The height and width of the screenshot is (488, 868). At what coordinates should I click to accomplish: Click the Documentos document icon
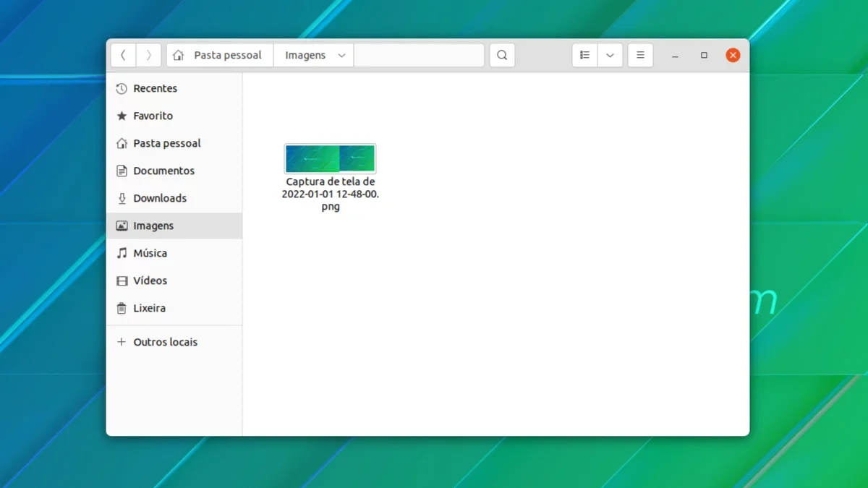122,171
